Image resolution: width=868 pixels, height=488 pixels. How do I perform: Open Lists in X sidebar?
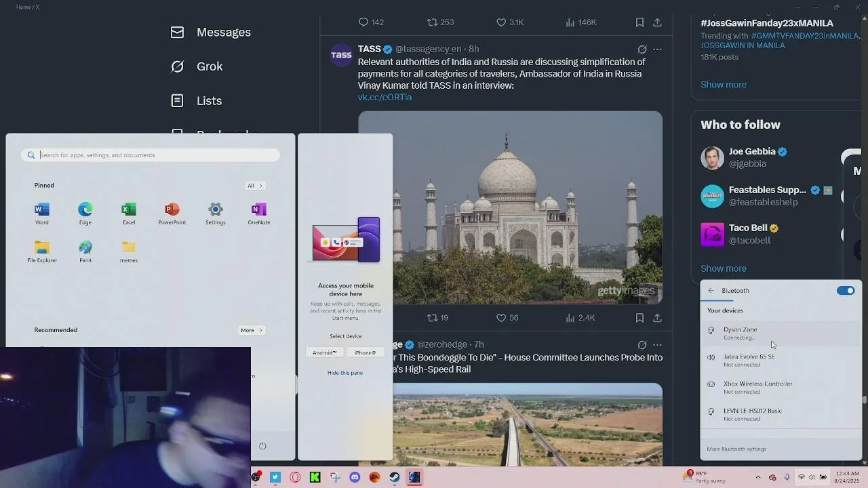click(x=196, y=100)
